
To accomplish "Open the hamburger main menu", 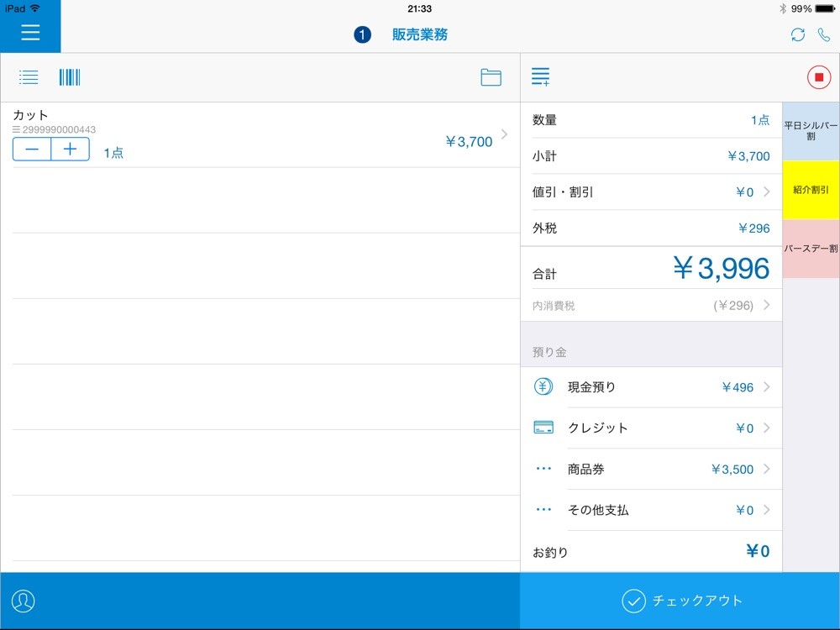I will [30, 34].
